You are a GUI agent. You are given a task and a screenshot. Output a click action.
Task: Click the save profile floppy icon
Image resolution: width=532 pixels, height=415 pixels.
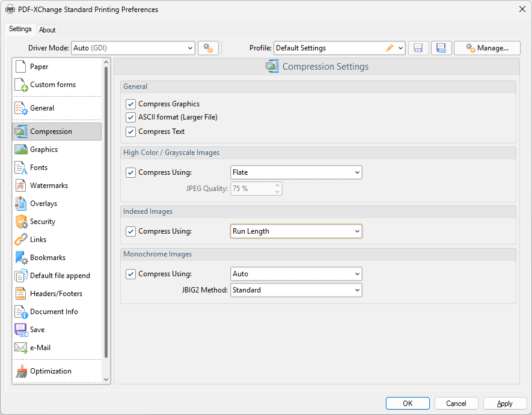point(418,48)
